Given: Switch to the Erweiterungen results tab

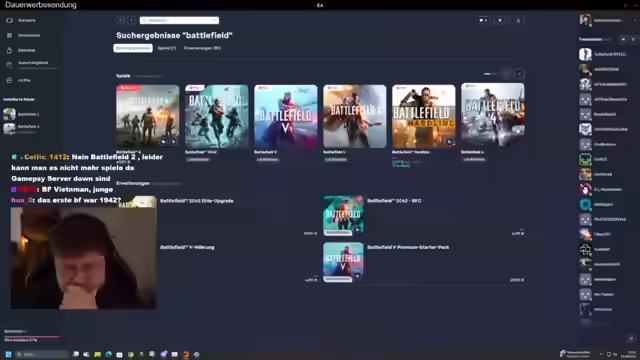Looking at the screenshot, I should pos(202,48).
